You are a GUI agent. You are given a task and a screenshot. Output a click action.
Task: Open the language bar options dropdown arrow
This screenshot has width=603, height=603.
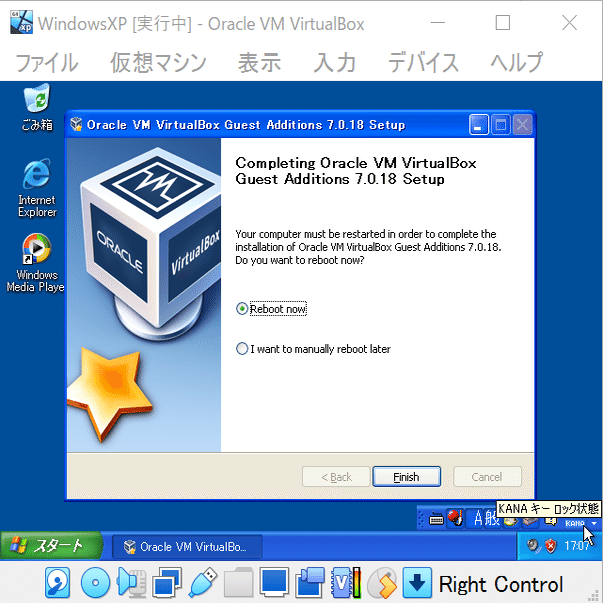click(x=594, y=523)
